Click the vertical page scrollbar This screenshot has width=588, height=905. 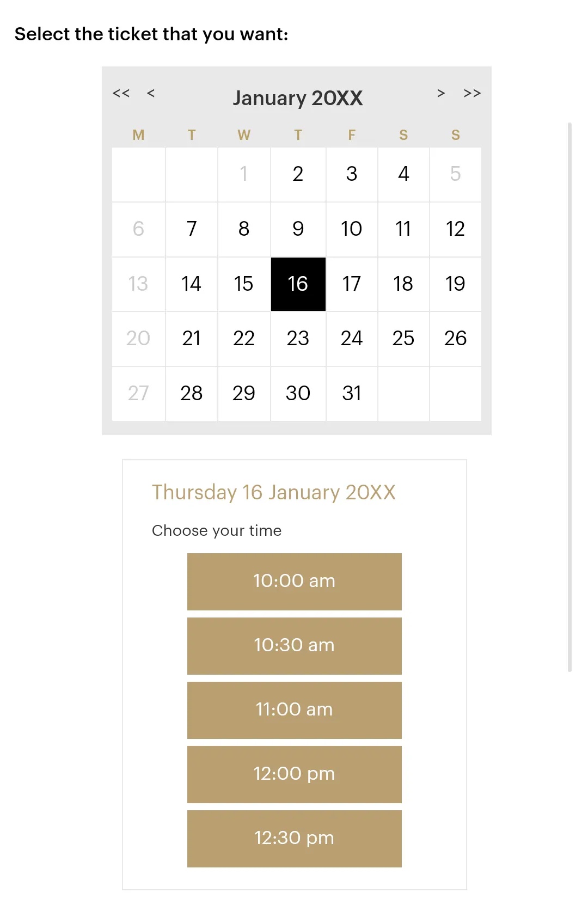569,396
